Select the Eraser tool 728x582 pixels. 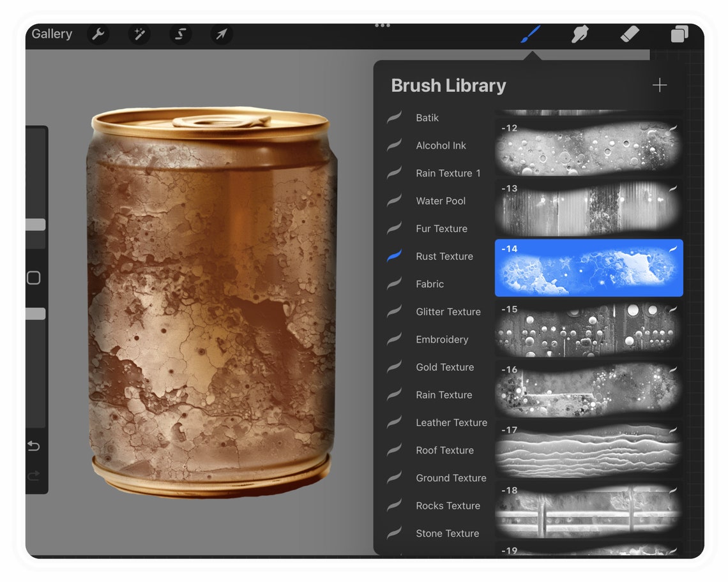coord(629,34)
